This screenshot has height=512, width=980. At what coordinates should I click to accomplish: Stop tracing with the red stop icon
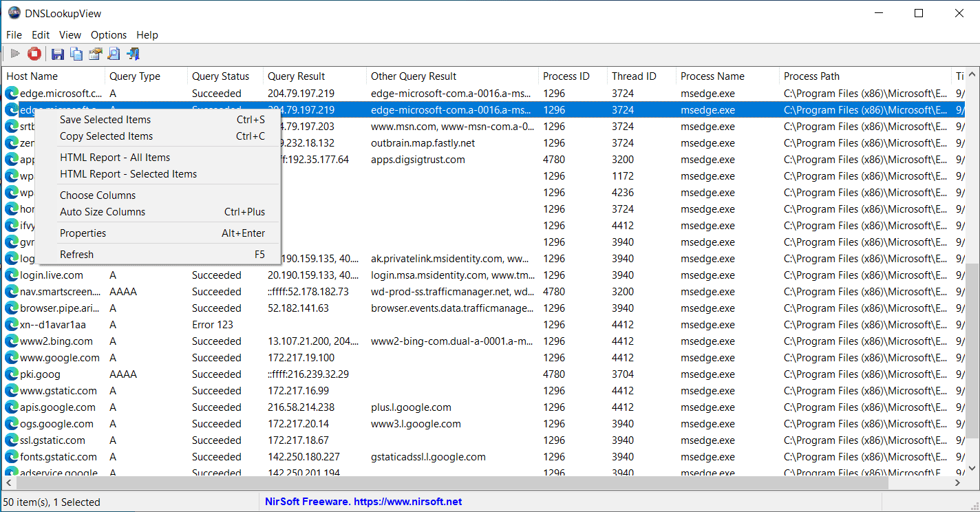34,54
